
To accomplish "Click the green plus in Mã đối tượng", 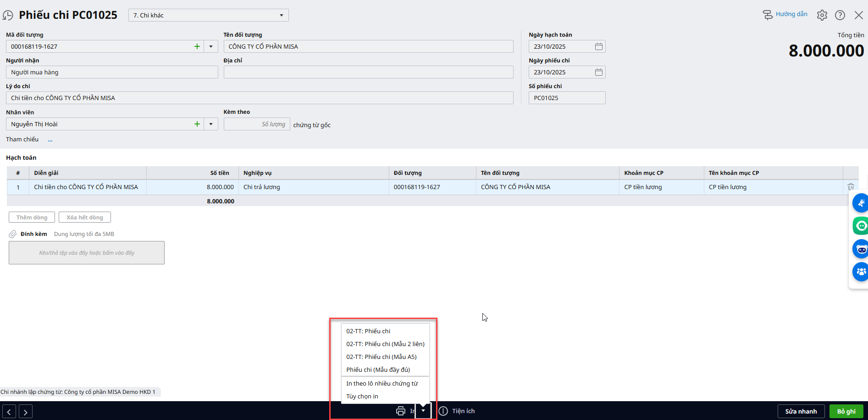I will 197,46.
